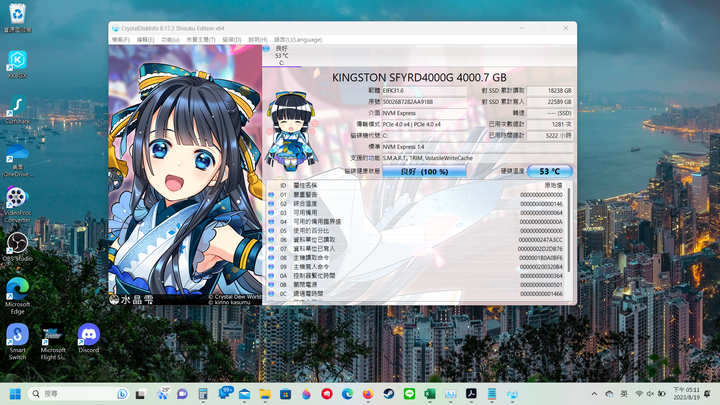Viewport: 720px width, 405px height.
Task: Open Excel from the taskbar
Action: pos(430,394)
